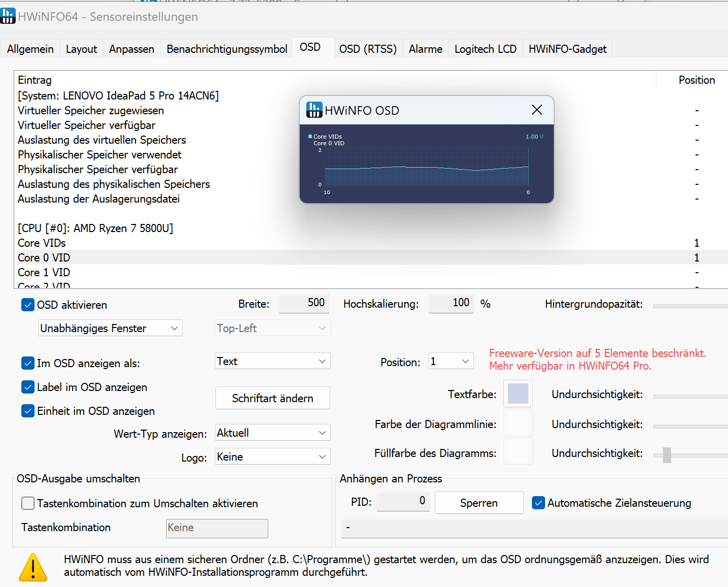Toggle Label im OSD anzeigen checkbox

pyautogui.click(x=28, y=387)
